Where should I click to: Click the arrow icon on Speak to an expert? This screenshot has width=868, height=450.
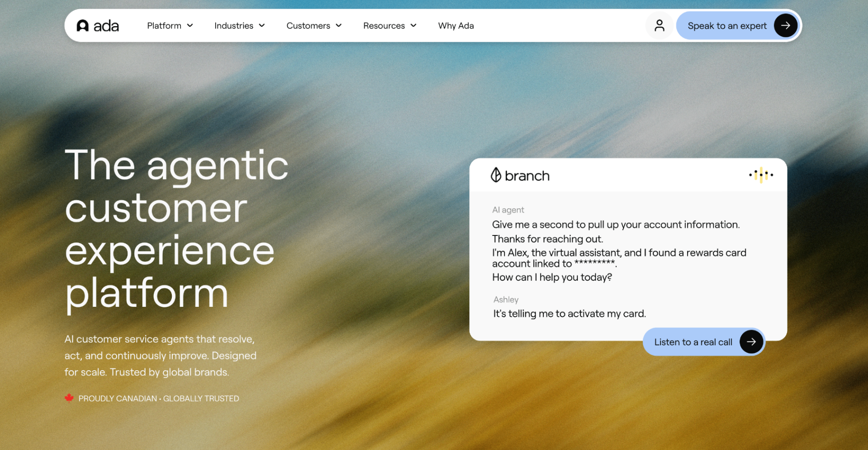(786, 26)
